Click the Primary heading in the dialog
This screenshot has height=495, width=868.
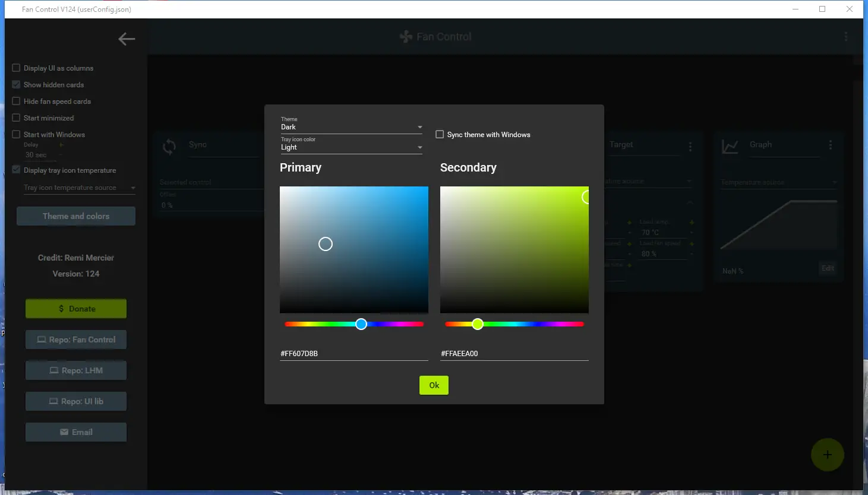point(301,167)
